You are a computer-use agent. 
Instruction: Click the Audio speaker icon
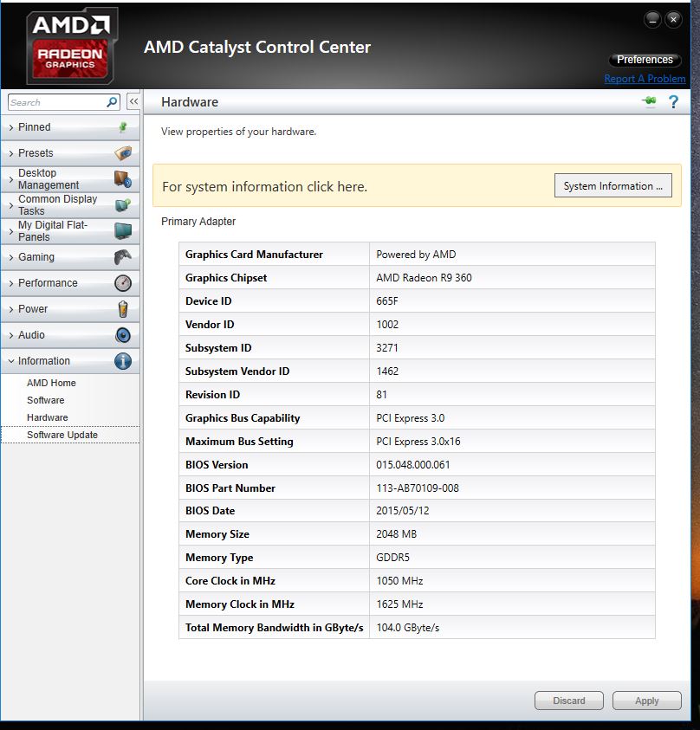pos(123,335)
